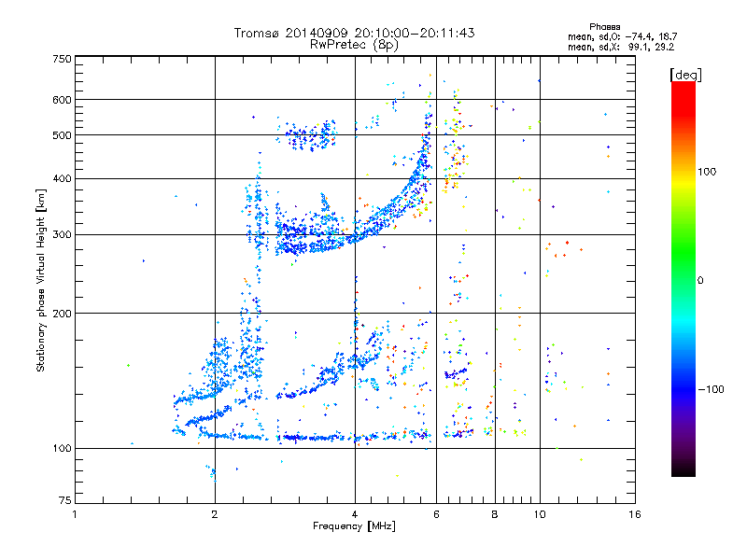Click the height-axis tick label "200"
Screen dimensions: 747x560
62,314
